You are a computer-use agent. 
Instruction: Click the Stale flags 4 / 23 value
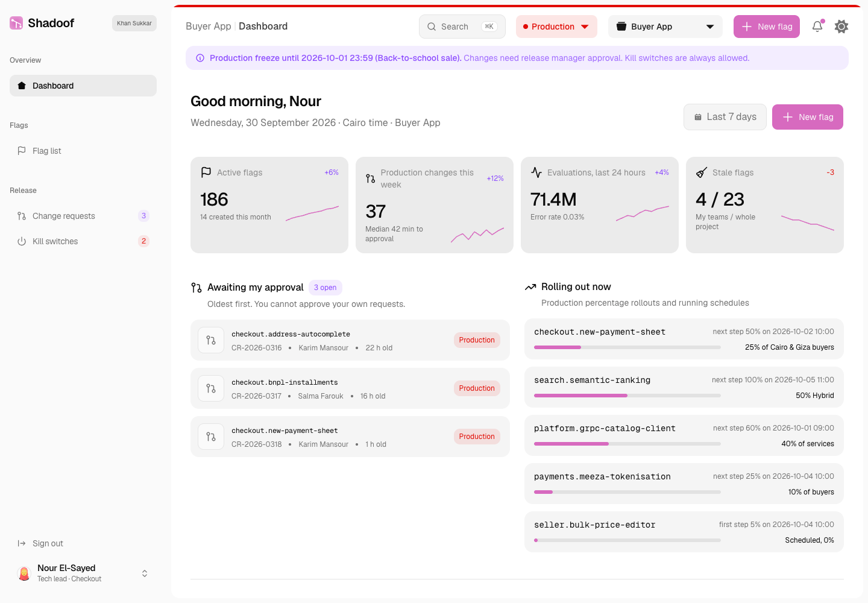[720, 200]
